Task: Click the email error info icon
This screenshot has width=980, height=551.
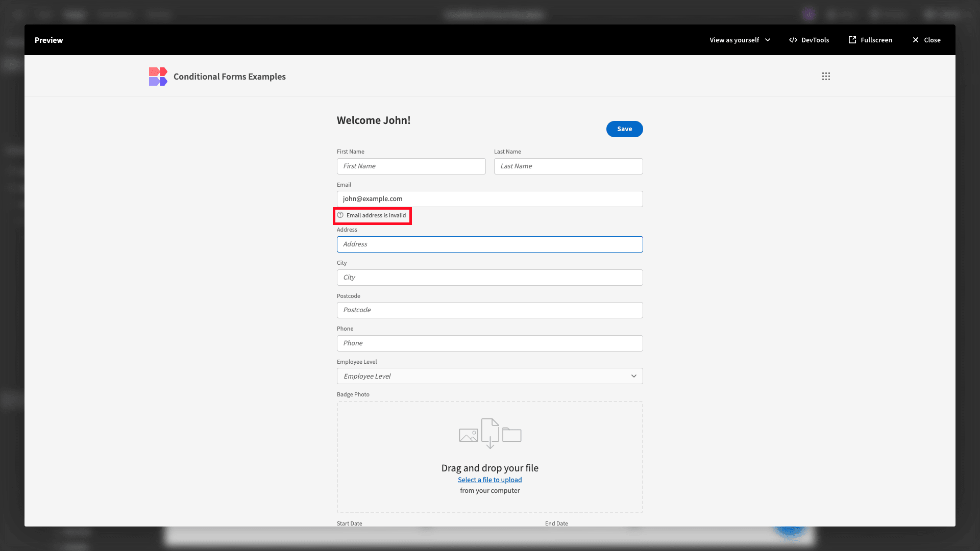Action: [340, 215]
